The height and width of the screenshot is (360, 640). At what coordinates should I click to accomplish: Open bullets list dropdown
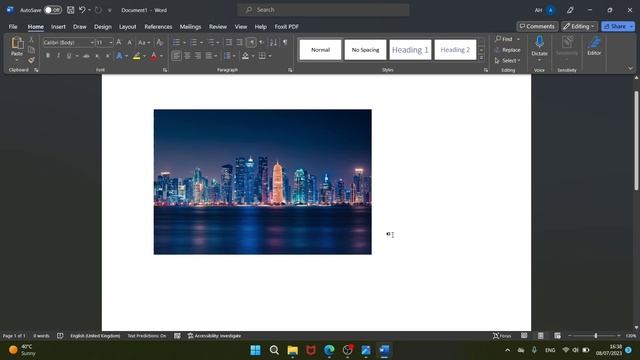[184, 42]
